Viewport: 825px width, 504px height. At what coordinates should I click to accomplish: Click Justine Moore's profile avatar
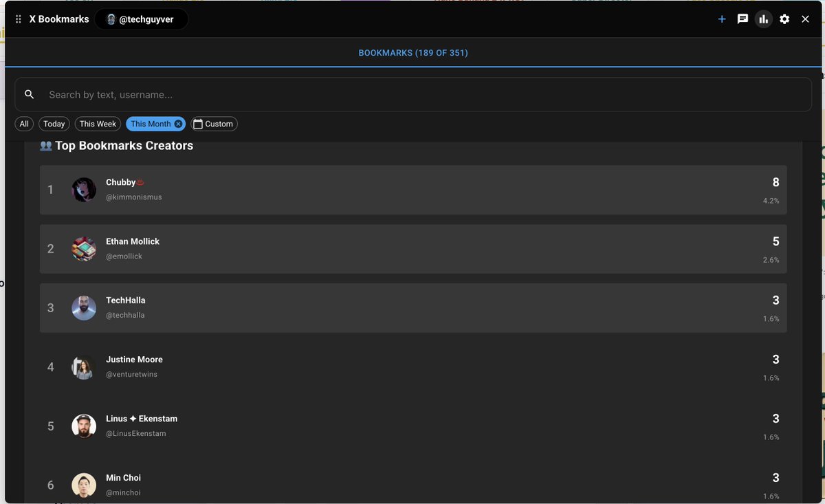click(x=83, y=366)
